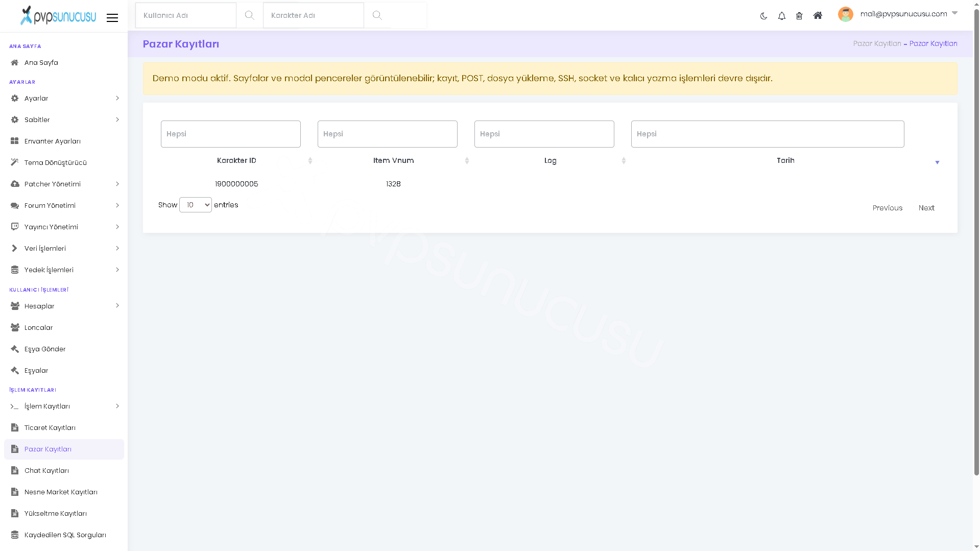This screenshot has width=980, height=551.
Task: Click the Previous pagination button
Action: tap(887, 208)
